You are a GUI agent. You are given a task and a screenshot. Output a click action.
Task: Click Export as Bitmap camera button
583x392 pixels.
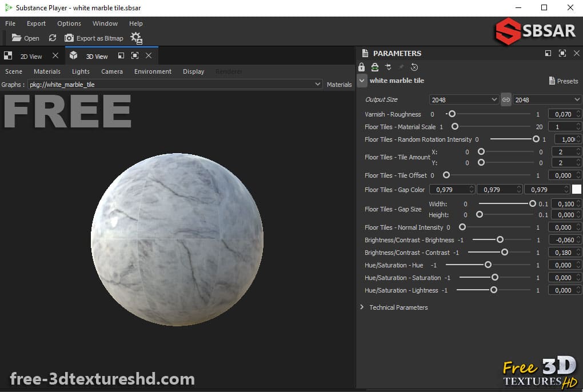pyautogui.click(x=94, y=38)
